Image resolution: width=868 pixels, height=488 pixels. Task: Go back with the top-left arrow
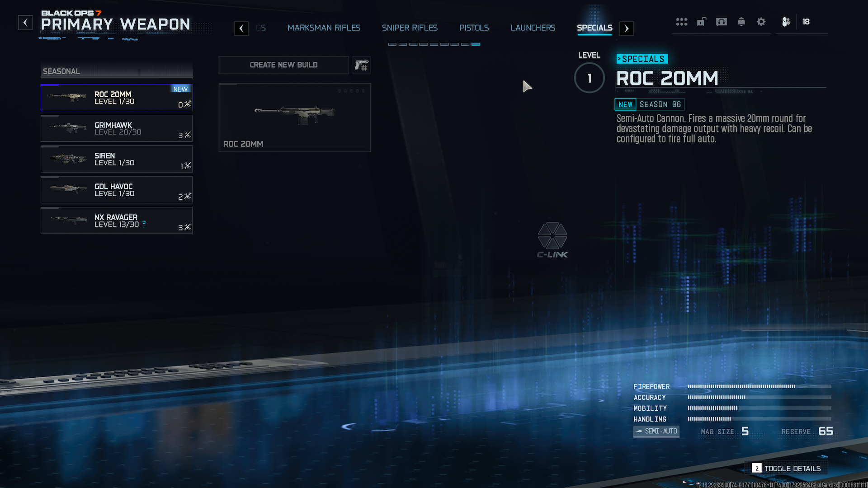pyautogui.click(x=25, y=22)
